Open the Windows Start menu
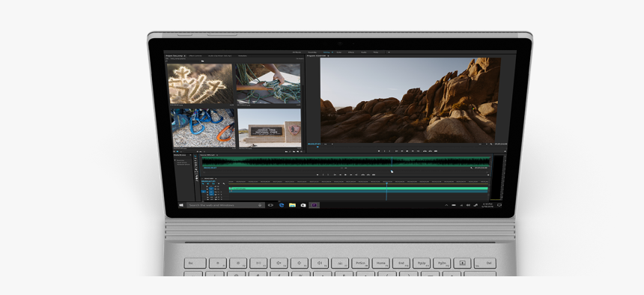The height and width of the screenshot is (295, 644). click(181, 205)
